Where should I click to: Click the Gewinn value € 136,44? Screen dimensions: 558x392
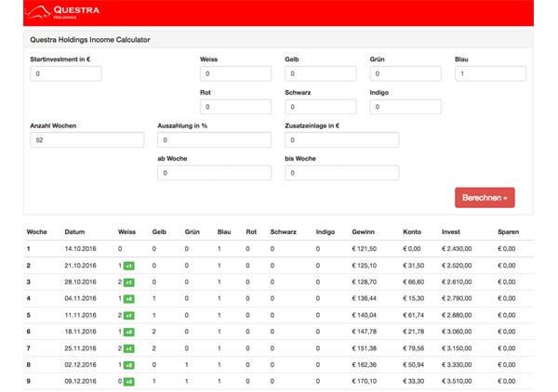(x=364, y=298)
